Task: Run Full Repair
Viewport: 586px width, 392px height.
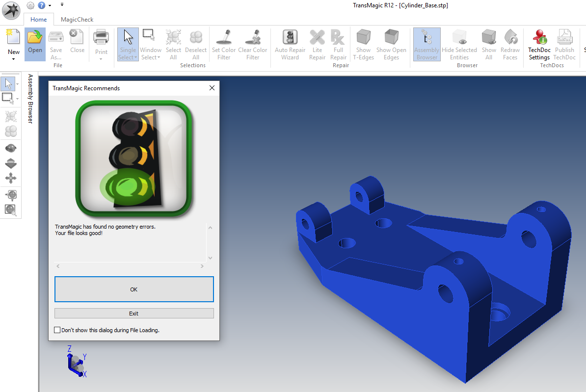Action: pos(338,44)
